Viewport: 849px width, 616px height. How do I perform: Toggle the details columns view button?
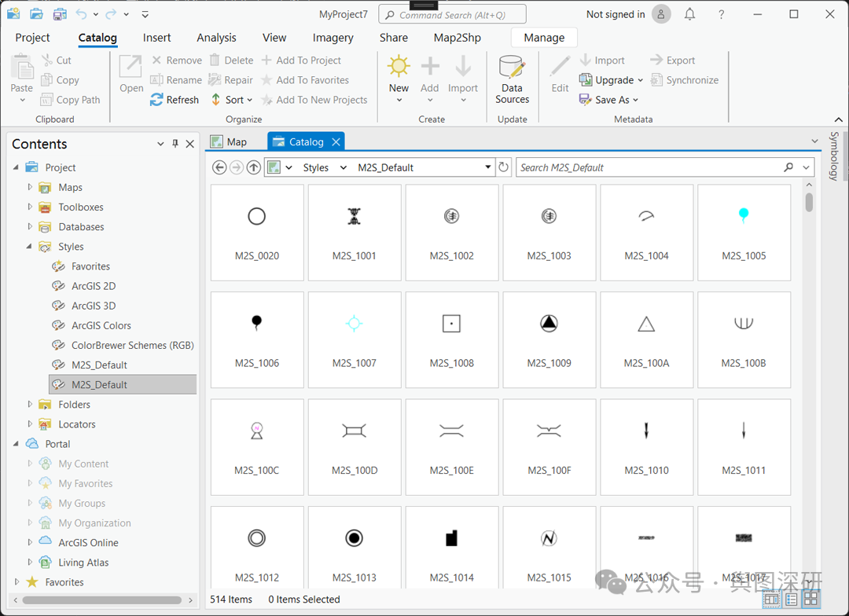click(771, 599)
